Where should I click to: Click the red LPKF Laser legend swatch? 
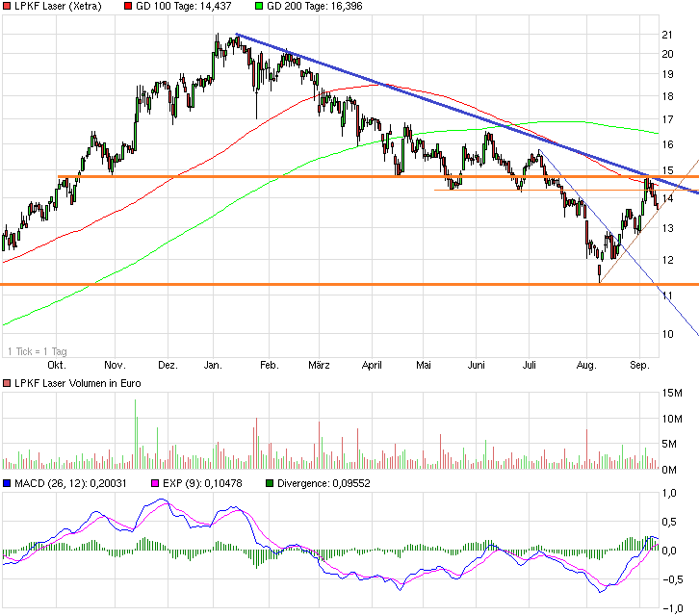coord(7,6)
